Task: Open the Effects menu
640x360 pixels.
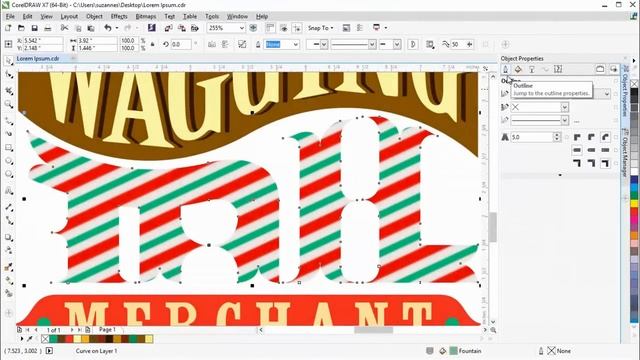Action: point(119,16)
